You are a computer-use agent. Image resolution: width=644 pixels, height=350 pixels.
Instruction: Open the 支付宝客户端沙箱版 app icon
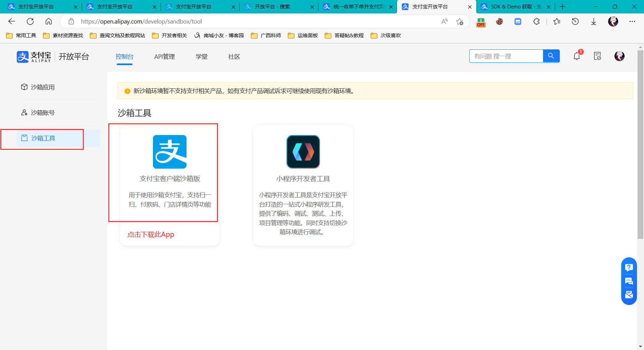click(170, 152)
